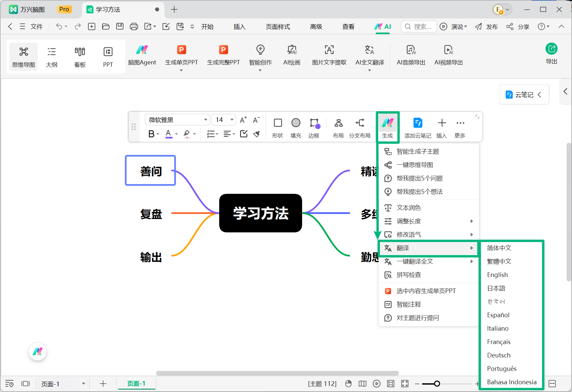
Task: Click AI音频导出 icon
Action: [411, 50]
